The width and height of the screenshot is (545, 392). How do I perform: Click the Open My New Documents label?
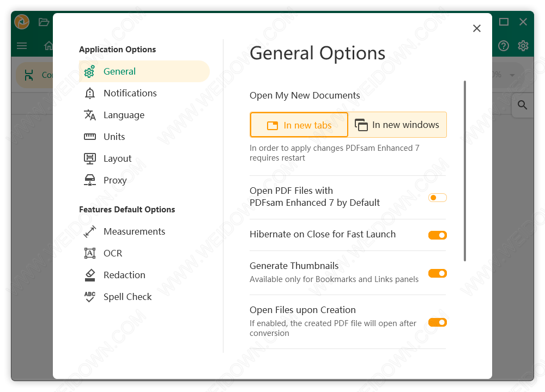coord(305,95)
